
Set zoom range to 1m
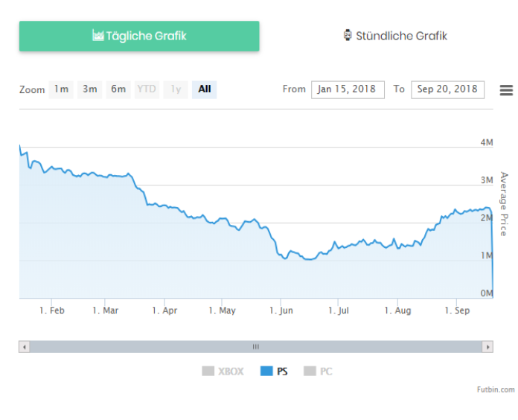coord(61,89)
